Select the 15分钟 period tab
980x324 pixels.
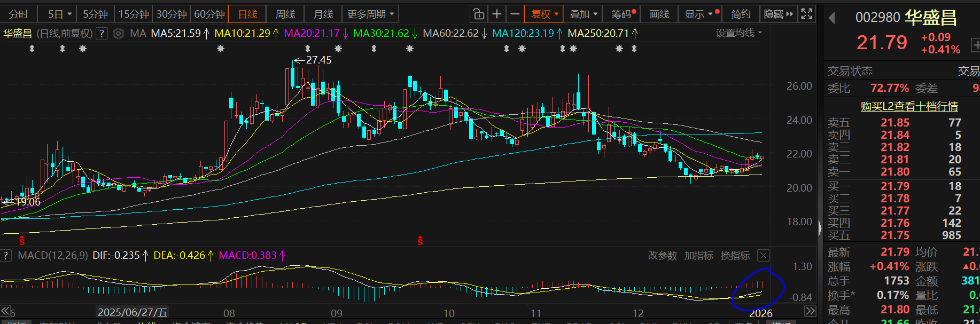coord(134,14)
